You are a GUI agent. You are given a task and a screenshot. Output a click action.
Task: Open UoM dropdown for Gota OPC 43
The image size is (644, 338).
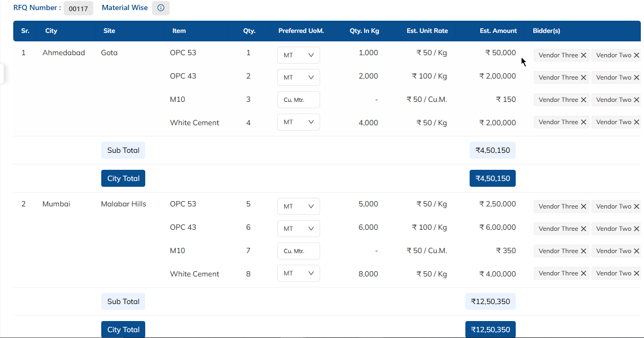tap(298, 77)
